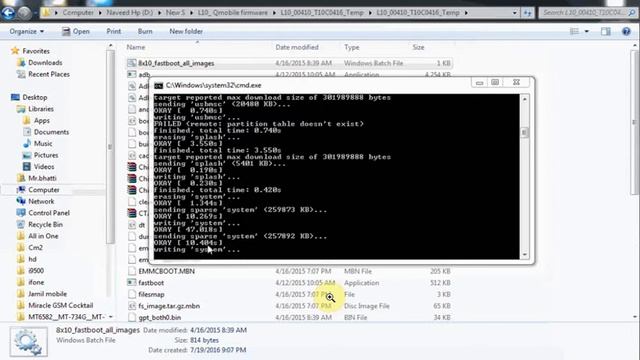The width and height of the screenshot is (640, 360).
Task: Select the fs_image.tar.gz.mbn file
Action: tap(169, 306)
